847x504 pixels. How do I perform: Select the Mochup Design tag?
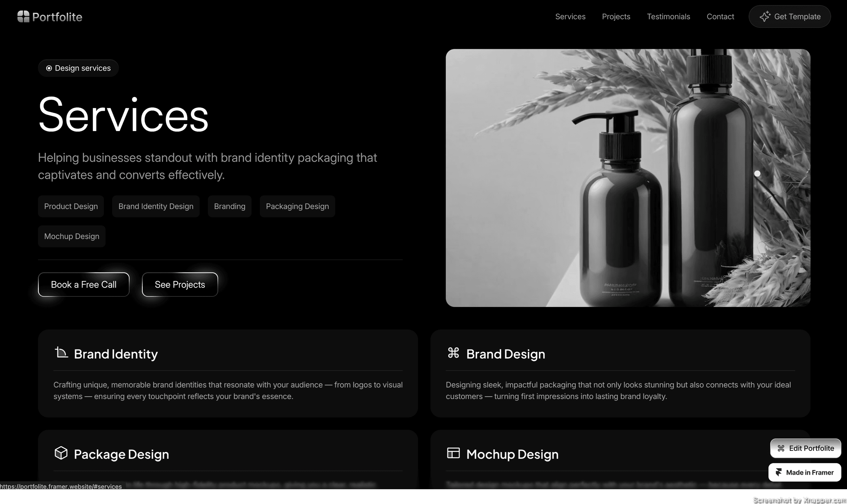pyautogui.click(x=72, y=236)
